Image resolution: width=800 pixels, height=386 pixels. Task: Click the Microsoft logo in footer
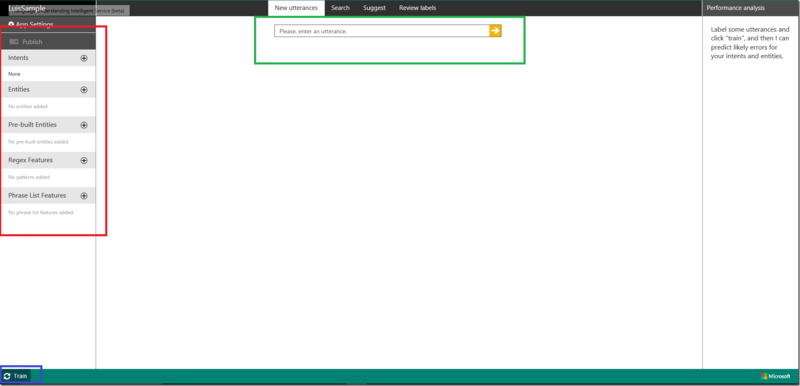coord(775,376)
